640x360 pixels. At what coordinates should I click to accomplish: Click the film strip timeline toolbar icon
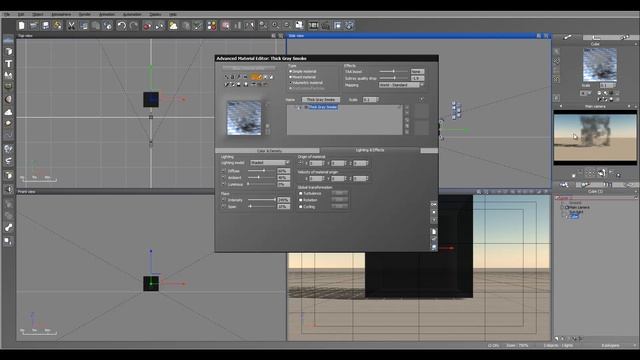313,25
